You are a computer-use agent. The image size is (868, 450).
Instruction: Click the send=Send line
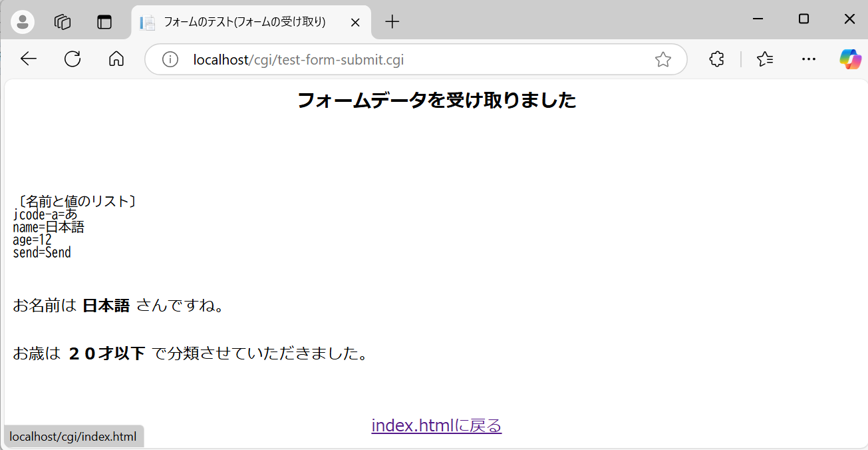[x=42, y=252]
